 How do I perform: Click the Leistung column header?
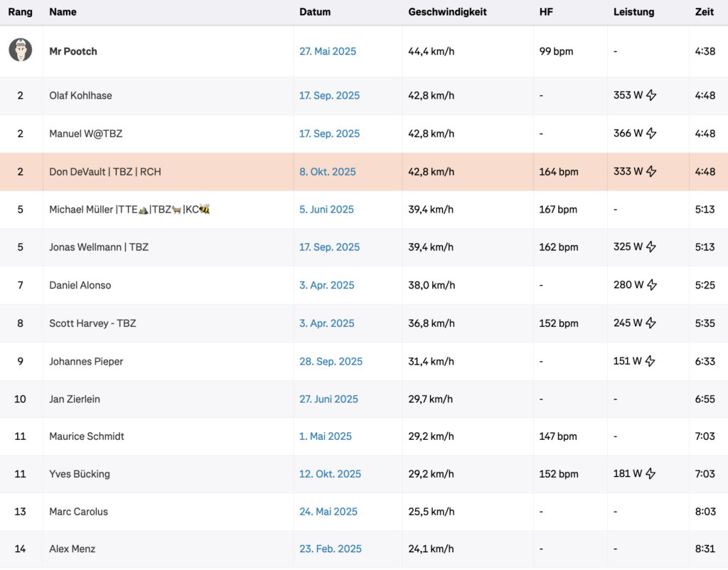(633, 12)
